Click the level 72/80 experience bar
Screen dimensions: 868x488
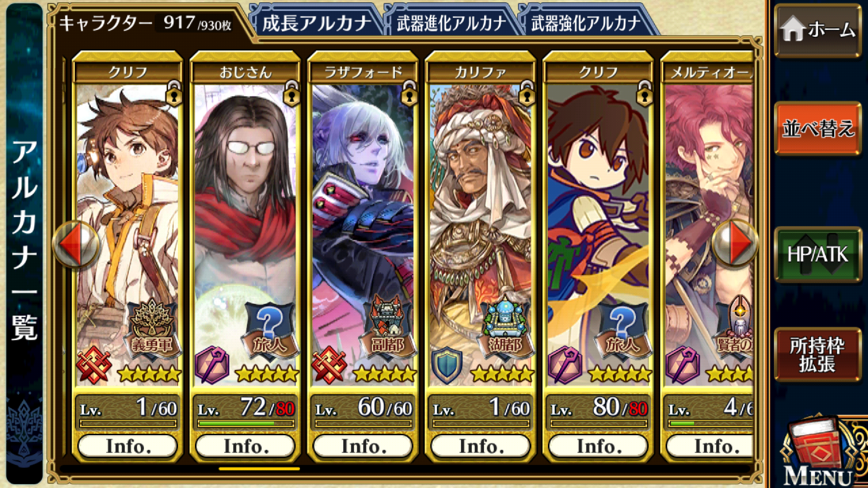pos(245,423)
